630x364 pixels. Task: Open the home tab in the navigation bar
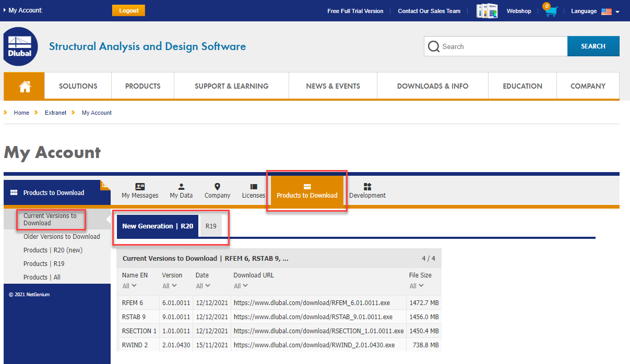coord(24,86)
